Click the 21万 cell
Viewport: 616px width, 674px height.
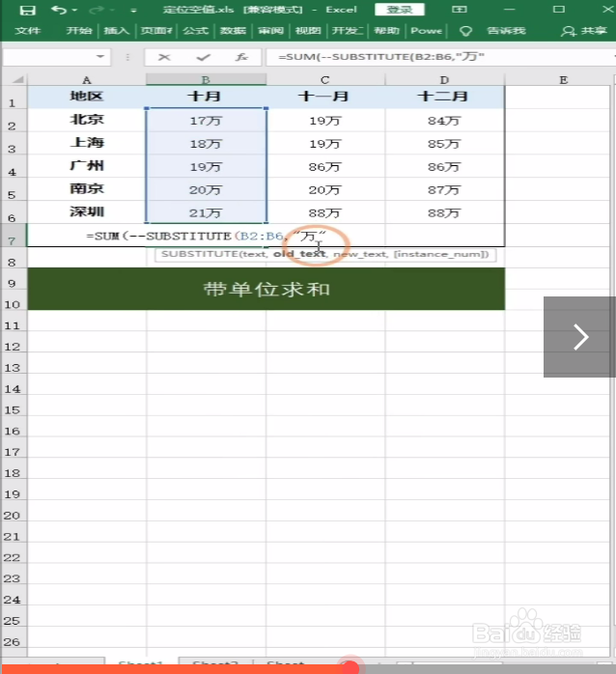click(x=206, y=212)
